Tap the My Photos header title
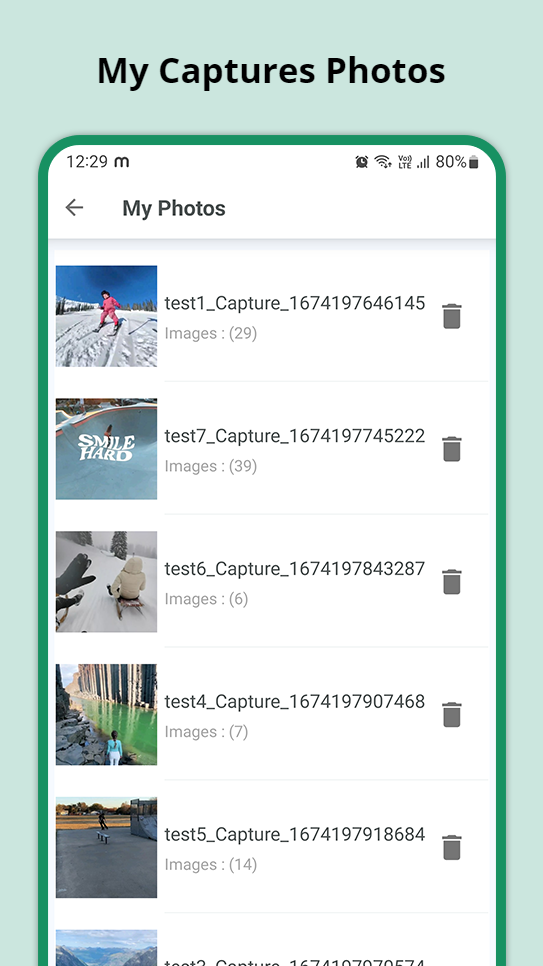 click(174, 208)
